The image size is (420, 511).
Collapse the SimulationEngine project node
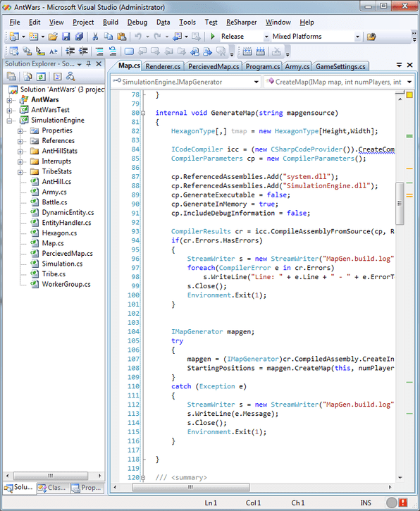tap(9, 121)
